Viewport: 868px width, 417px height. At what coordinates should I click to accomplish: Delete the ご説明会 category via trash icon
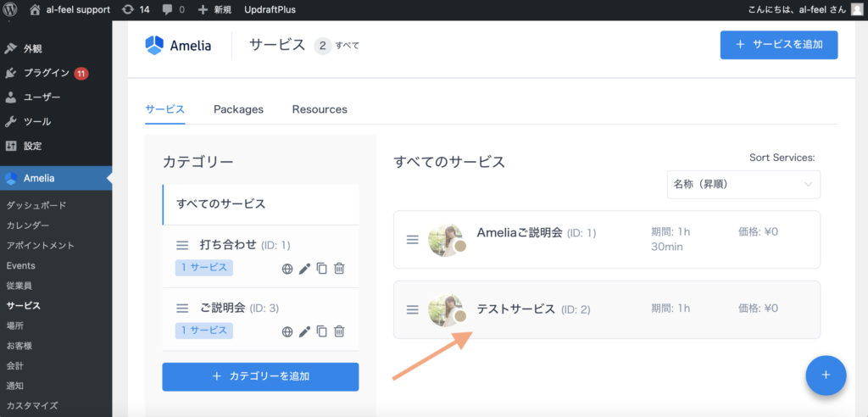[339, 331]
